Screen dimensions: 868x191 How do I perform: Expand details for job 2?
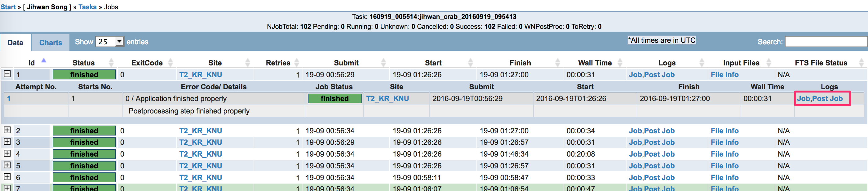tap(7, 130)
